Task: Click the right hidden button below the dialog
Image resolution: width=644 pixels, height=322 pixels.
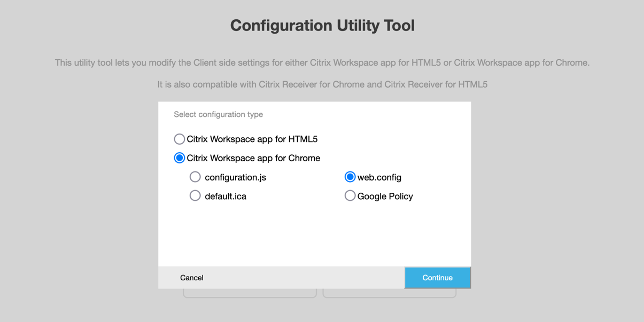Action: click(x=389, y=293)
